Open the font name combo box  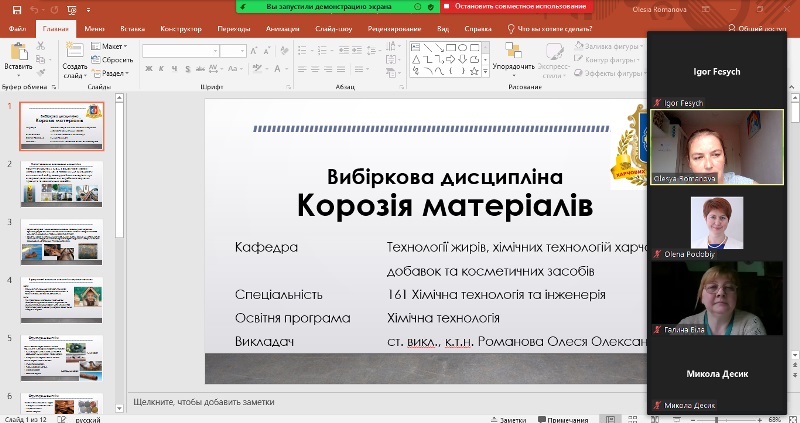click(180, 50)
